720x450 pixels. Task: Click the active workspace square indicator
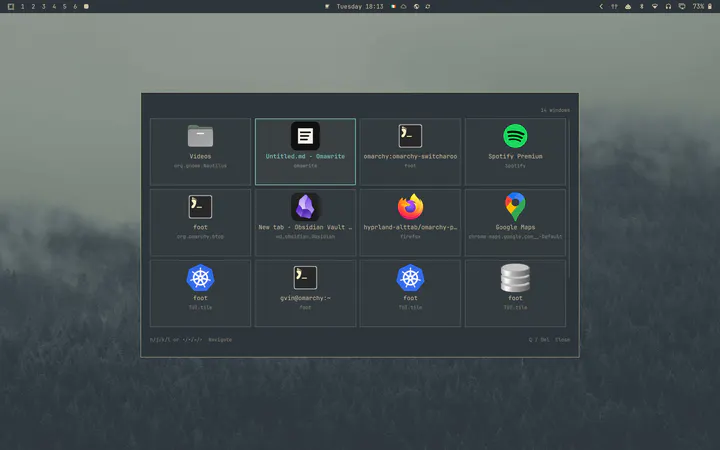click(86, 6)
